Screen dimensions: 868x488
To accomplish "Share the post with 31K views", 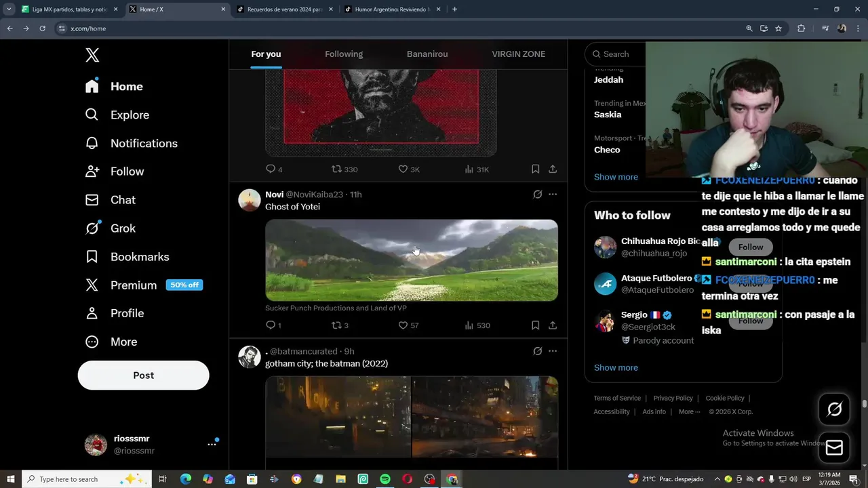I will pos(553,169).
